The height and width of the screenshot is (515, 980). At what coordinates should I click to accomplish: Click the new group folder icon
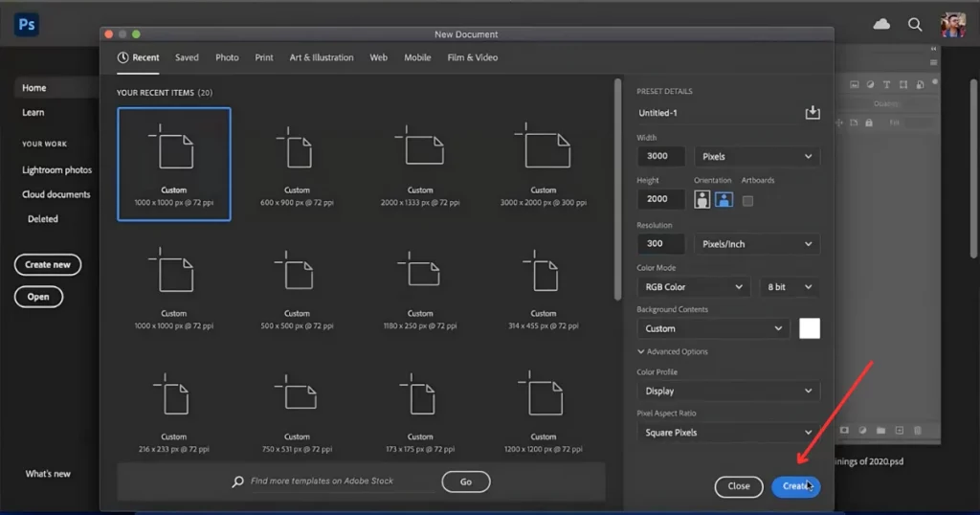880,430
